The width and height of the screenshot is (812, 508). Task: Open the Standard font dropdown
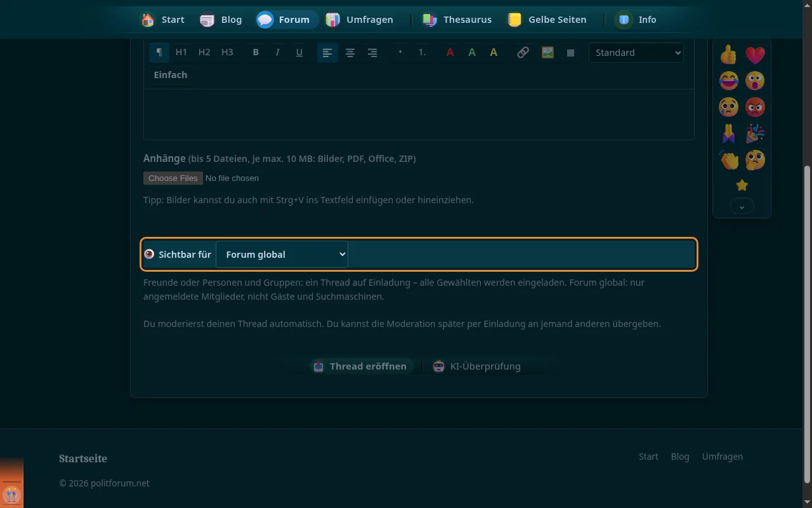636,53
